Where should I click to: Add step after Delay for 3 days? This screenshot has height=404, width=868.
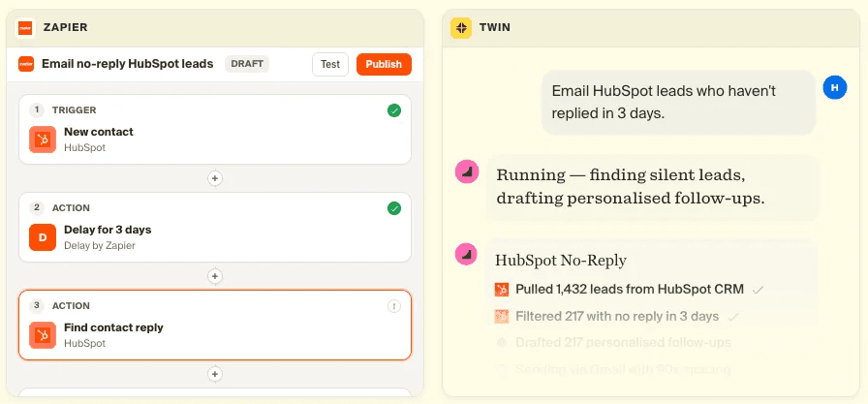[215, 276]
